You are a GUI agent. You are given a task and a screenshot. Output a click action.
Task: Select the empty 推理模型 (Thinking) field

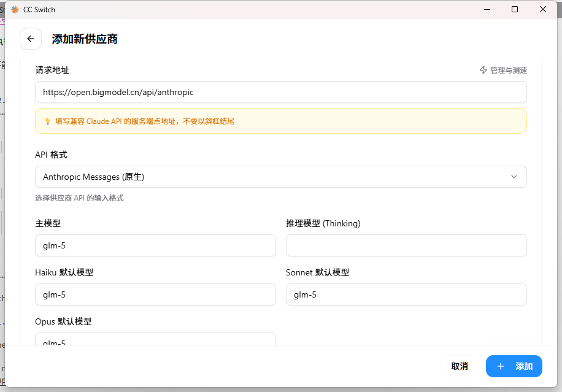406,245
